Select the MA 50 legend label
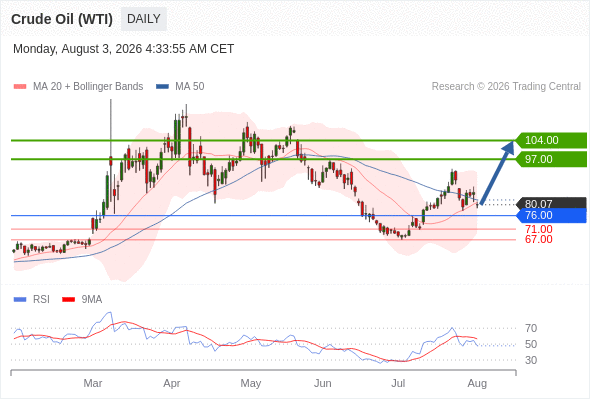Viewport: 590px width, 400px height. click(x=190, y=87)
